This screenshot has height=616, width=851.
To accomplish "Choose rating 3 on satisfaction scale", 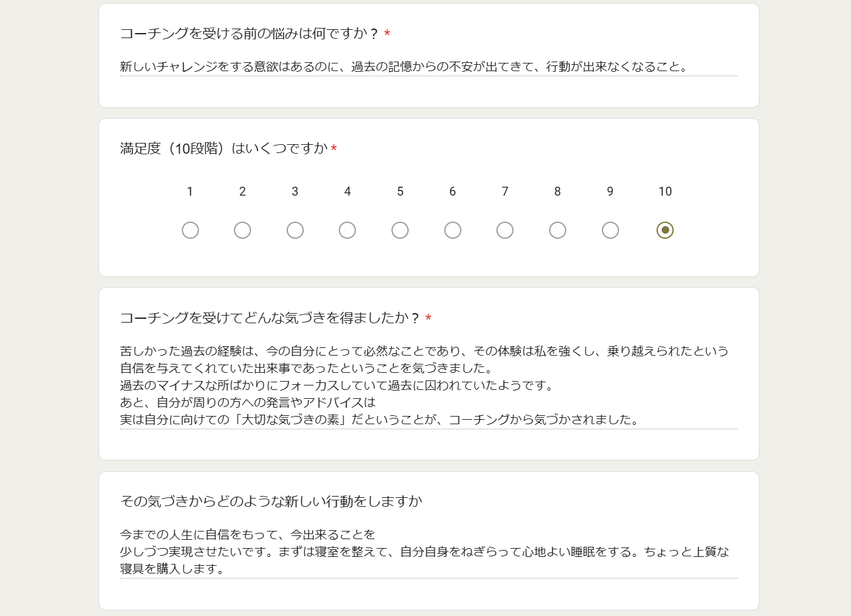I will pyautogui.click(x=295, y=230).
